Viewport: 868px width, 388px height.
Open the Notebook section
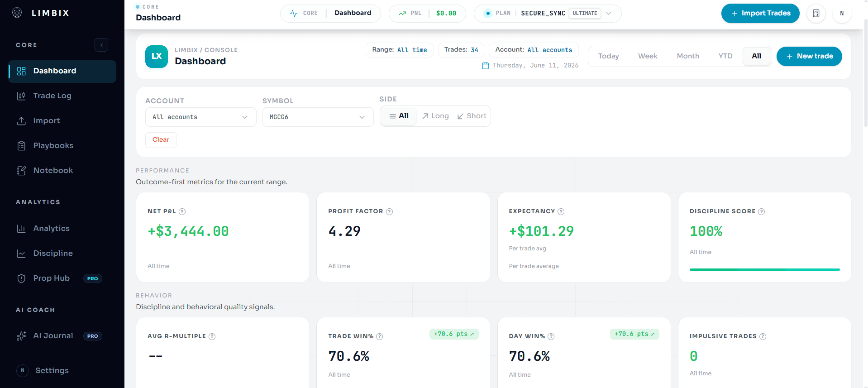[62, 171]
